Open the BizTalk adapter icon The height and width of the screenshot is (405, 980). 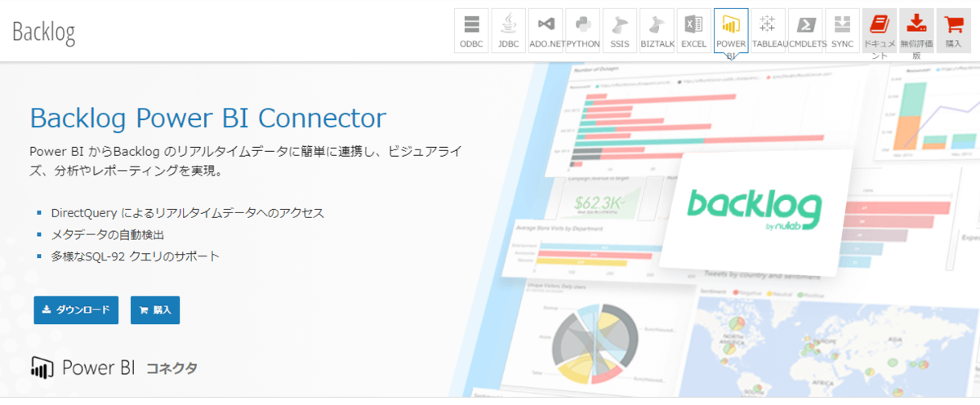[x=657, y=30]
